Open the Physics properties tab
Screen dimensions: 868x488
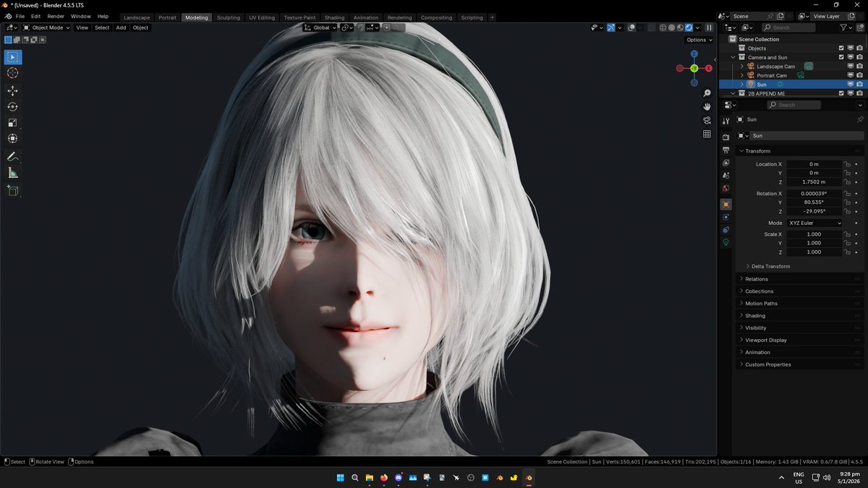tap(726, 217)
